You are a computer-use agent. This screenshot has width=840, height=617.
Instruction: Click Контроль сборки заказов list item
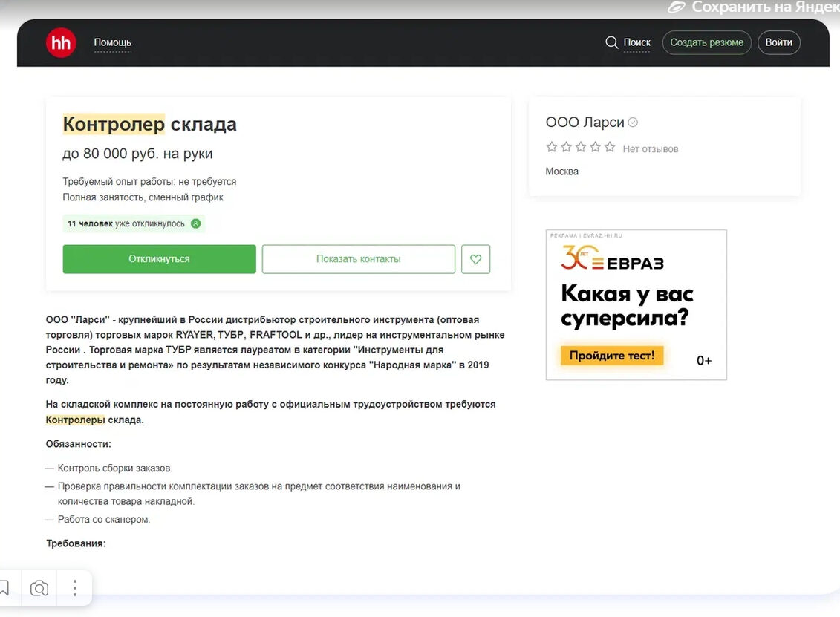[x=114, y=468]
